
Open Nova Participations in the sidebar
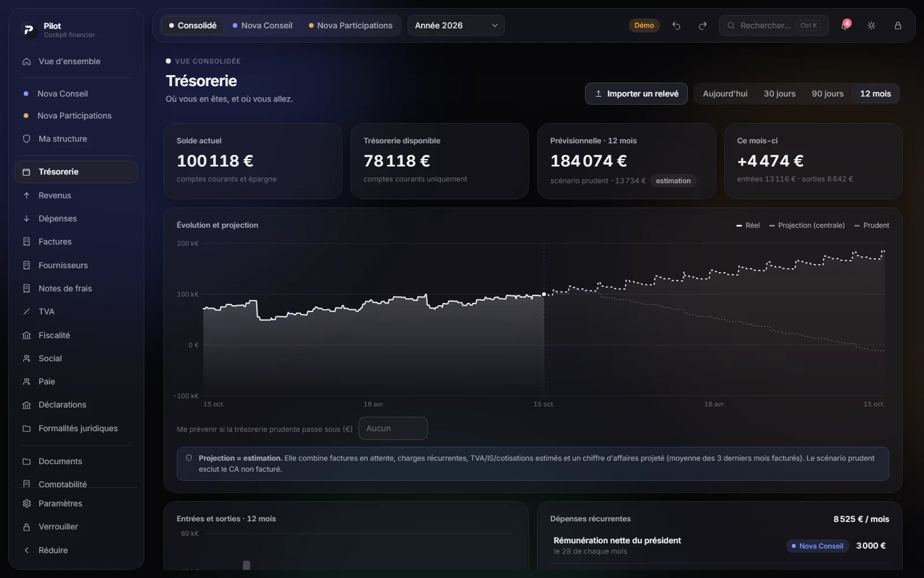[x=76, y=116]
